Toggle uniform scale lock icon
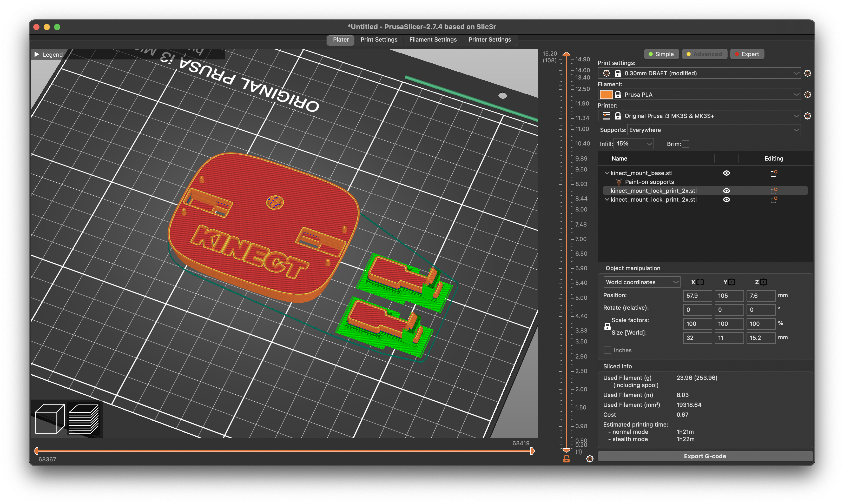844x504 pixels. [x=607, y=326]
